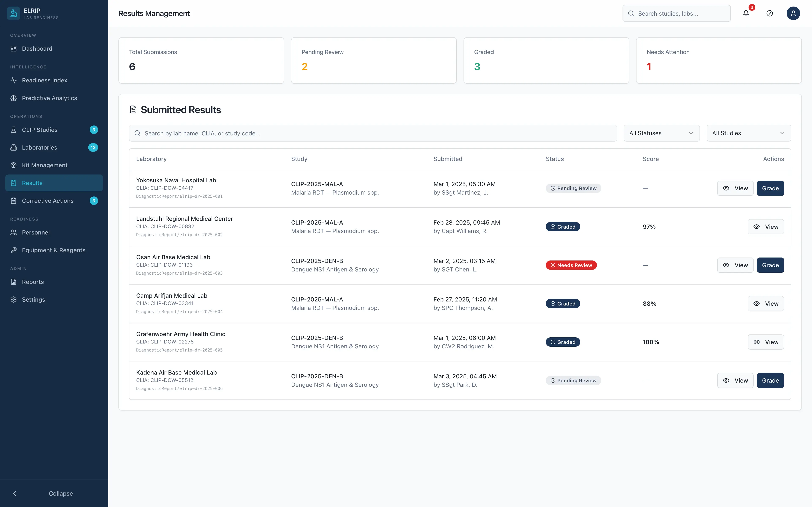Navigate to Laboratories in the sidebar
This screenshot has width=812, height=507.
[x=40, y=147]
